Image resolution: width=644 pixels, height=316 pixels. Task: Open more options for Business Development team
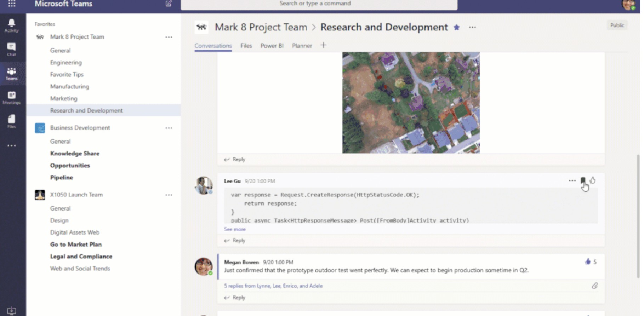click(169, 128)
